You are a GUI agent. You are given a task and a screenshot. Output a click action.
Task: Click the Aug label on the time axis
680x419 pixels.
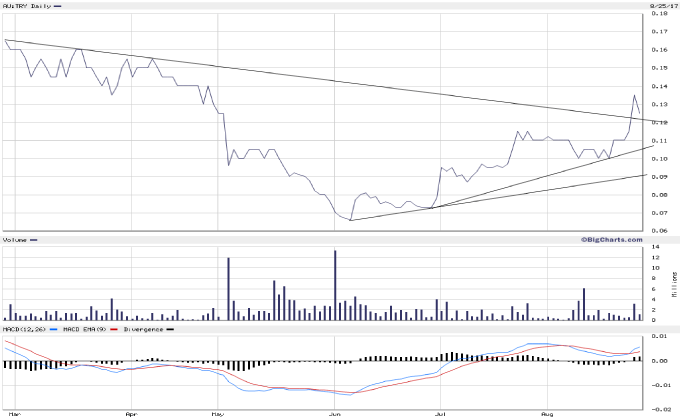point(545,412)
